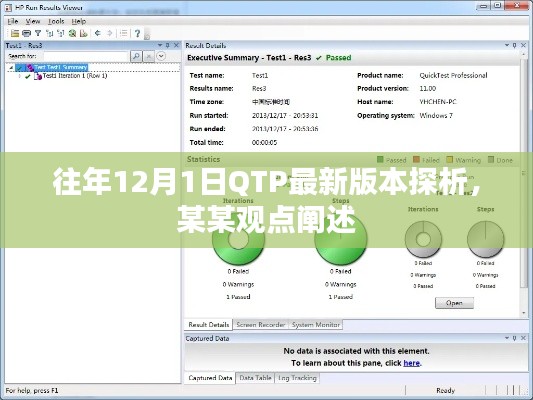Open the View menu
This screenshot has width=533, height=400.
33,21
